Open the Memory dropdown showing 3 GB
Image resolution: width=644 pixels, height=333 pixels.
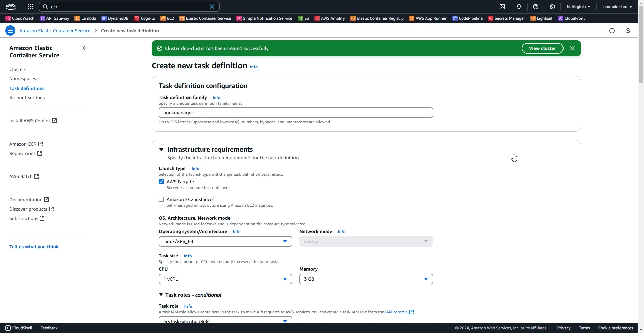point(366,279)
